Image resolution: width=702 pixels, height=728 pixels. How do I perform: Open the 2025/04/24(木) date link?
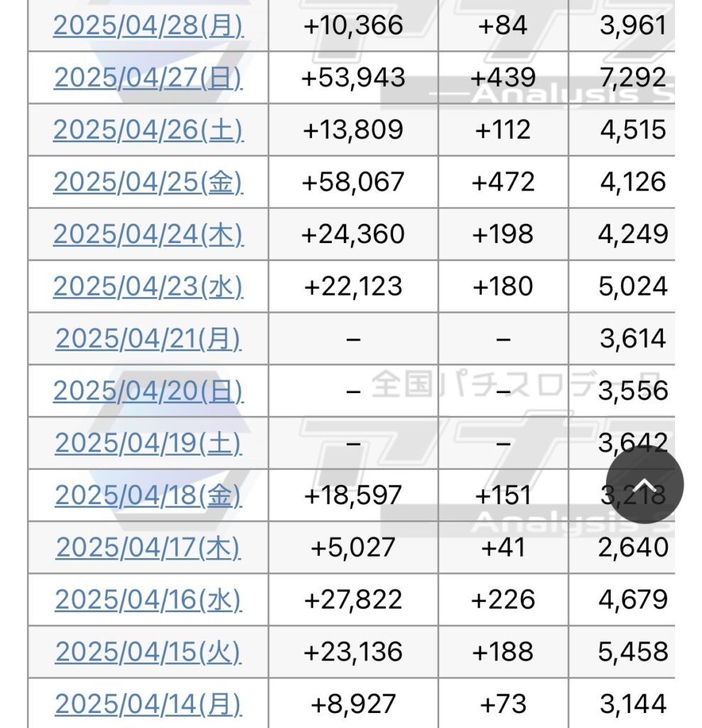[x=148, y=235]
